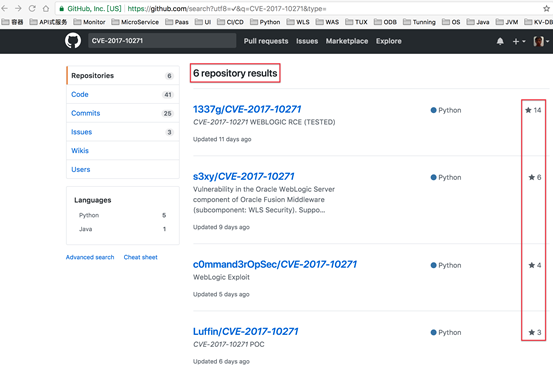Open Issues in the top navigation
The width and height of the screenshot is (553, 365).
(x=307, y=41)
